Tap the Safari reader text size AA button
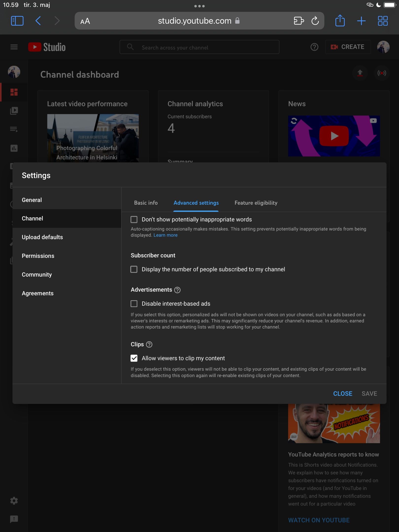 click(x=85, y=21)
